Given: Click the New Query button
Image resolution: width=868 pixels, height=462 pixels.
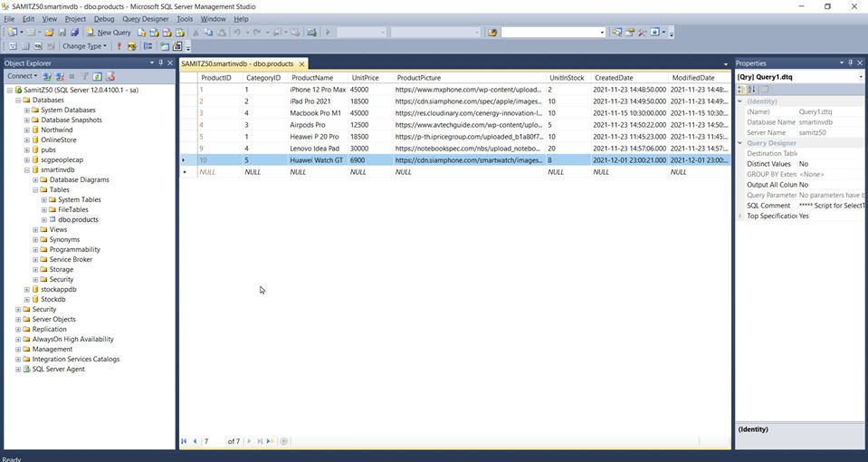Looking at the screenshot, I should click(109, 33).
